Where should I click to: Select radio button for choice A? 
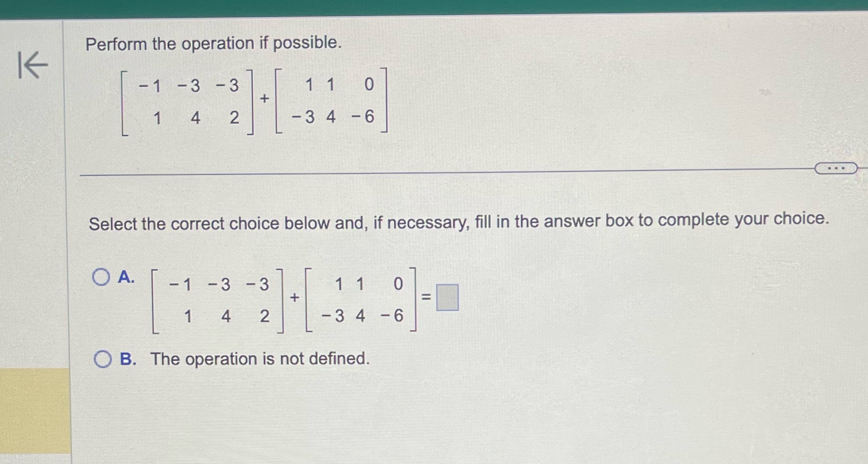pyautogui.click(x=102, y=277)
